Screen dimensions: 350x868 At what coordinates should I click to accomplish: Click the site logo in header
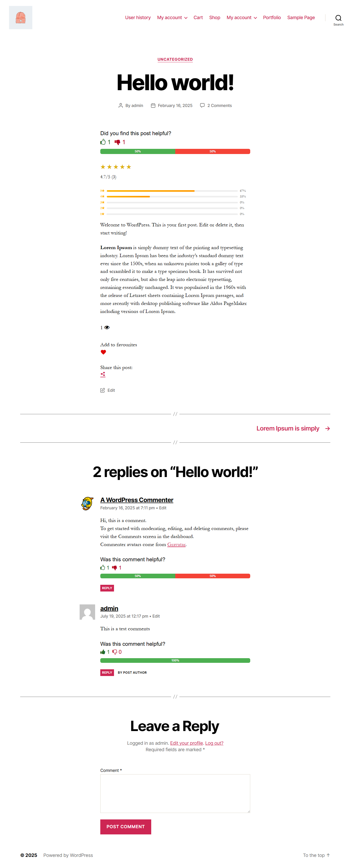pos(21,18)
